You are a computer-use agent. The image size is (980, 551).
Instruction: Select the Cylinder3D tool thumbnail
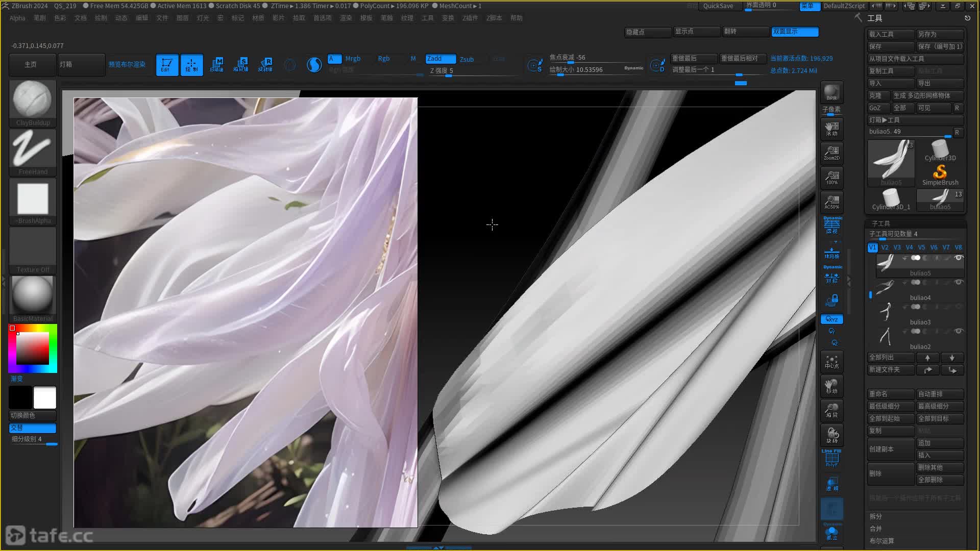pyautogui.click(x=940, y=149)
